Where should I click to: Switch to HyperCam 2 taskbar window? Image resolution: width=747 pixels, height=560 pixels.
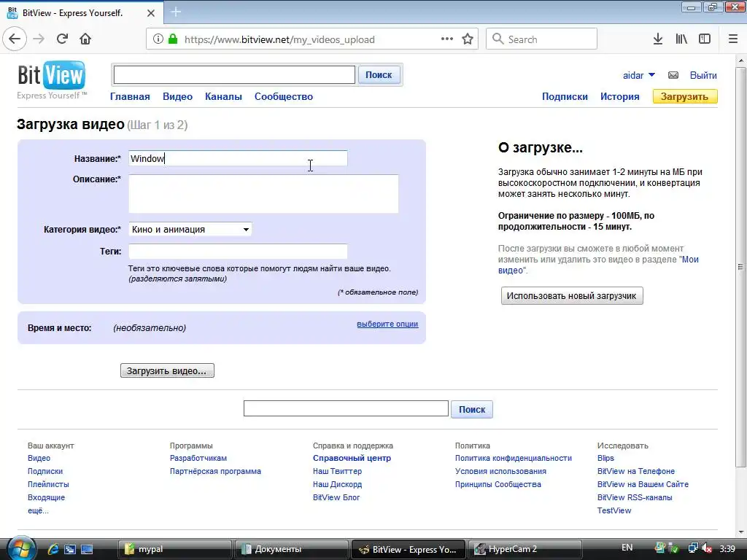coord(525,549)
